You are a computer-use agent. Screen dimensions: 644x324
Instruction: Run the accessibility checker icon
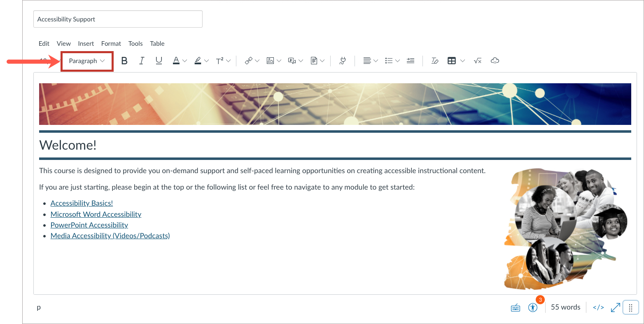pyautogui.click(x=533, y=307)
